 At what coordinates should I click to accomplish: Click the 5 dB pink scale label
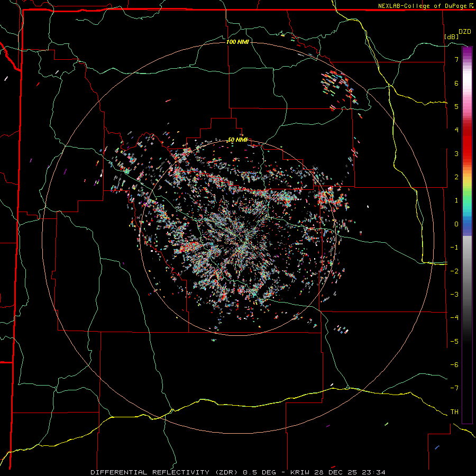coord(456,106)
